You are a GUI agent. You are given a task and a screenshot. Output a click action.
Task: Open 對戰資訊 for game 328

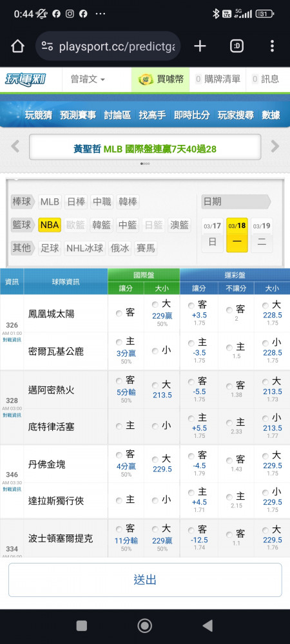click(12, 415)
